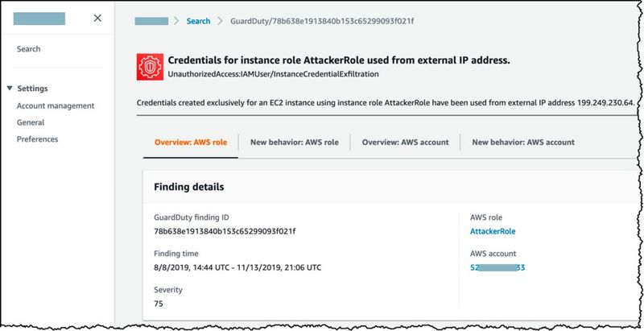
Task: Click the GuardDuty breadcrumb finding ID text
Action: pyautogui.click(x=322, y=21)
